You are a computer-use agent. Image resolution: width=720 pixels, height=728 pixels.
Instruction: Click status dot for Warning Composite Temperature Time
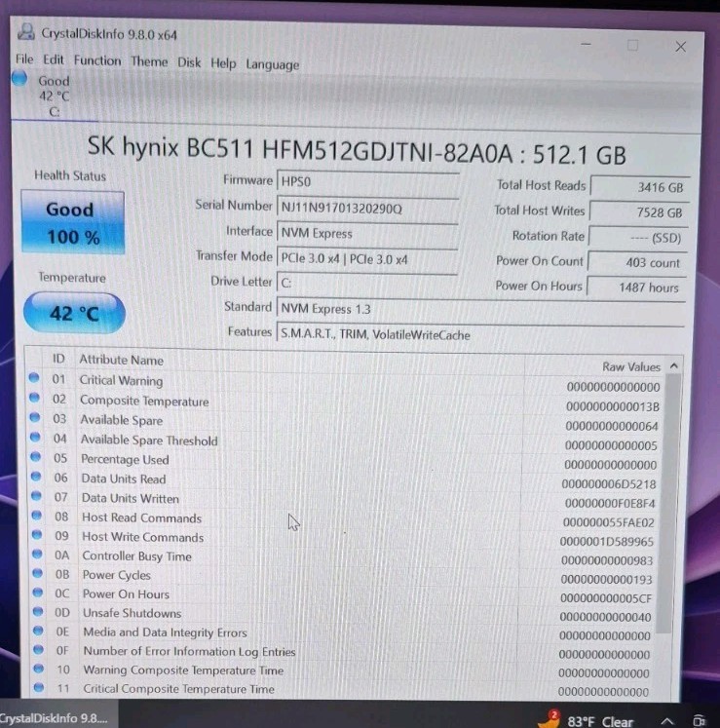pos(39,669)
